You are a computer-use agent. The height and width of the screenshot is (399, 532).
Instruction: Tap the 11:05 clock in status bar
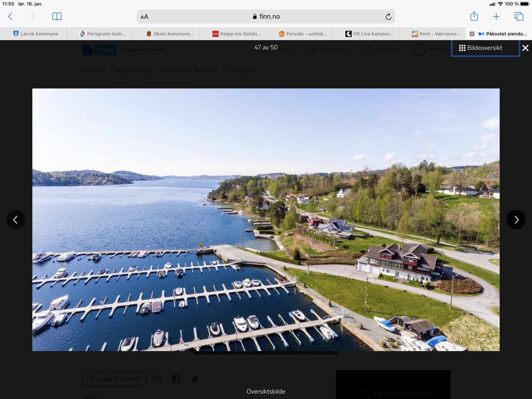pyautogui.click(x=8, y=4)
